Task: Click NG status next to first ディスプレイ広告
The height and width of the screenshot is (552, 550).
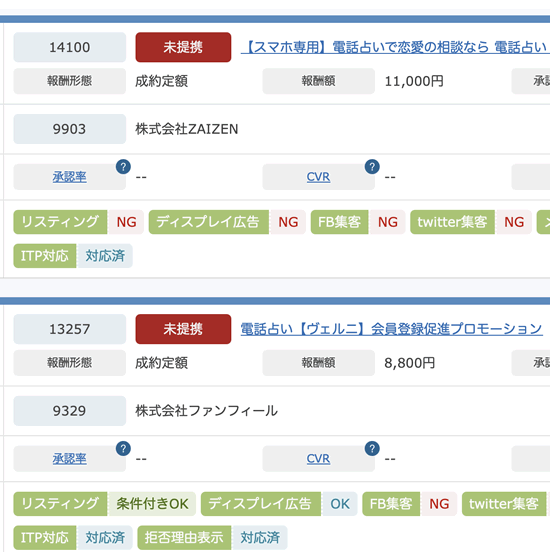Action: (x=288, y=222)
